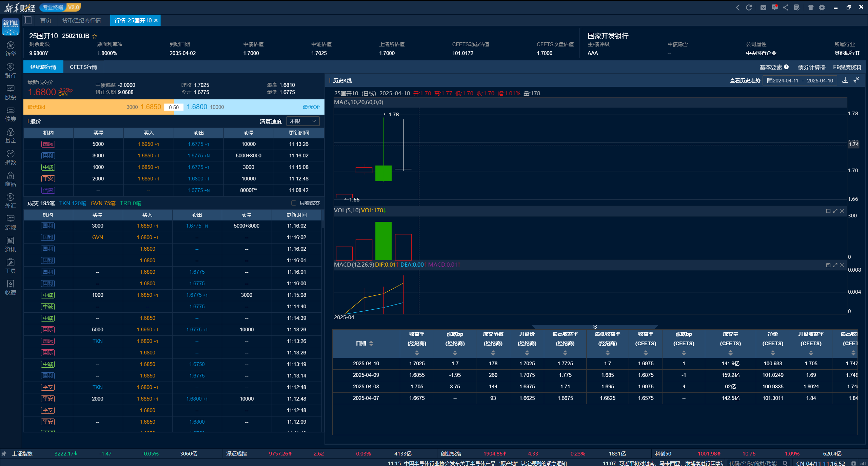Click the refresh icon in title bar
Screen dimensions: 868x466
(x=749, y=7)
